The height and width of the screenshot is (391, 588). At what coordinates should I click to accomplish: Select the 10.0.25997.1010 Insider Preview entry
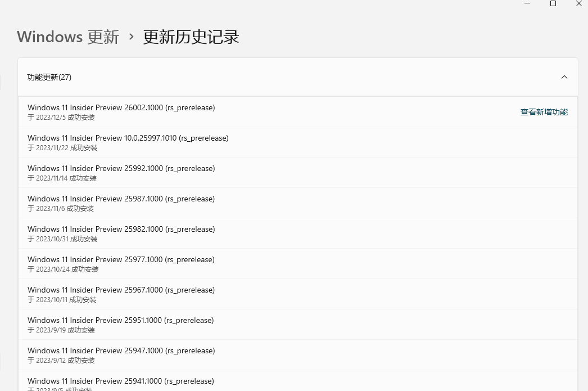298,142
